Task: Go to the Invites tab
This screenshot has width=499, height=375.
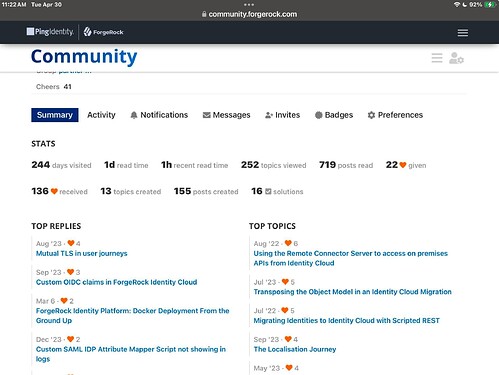Action: coord(283,115)
